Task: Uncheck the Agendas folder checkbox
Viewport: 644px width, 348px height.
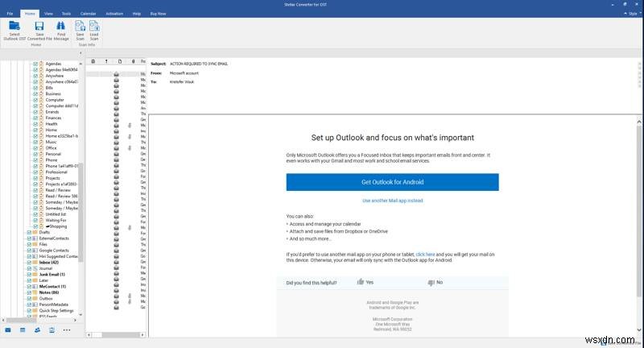Action: coord(35,64)
